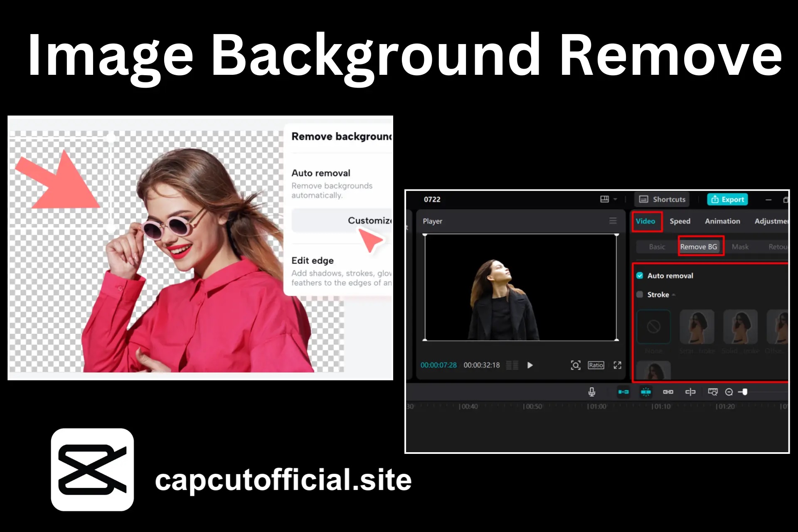The image size is (798, 532).
Task: Click the Ratio button
Action: [x=596, y=365]
